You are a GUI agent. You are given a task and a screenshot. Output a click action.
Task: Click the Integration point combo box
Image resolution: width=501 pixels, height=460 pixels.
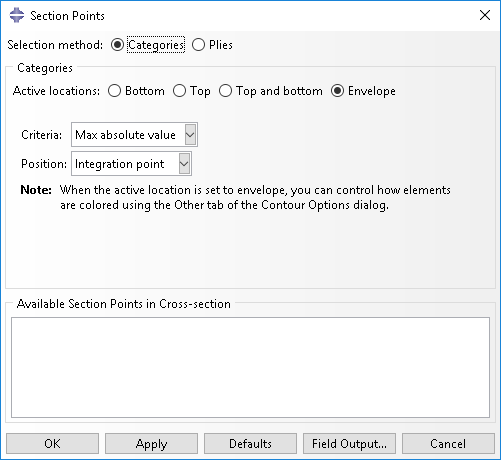coord(131,164)
